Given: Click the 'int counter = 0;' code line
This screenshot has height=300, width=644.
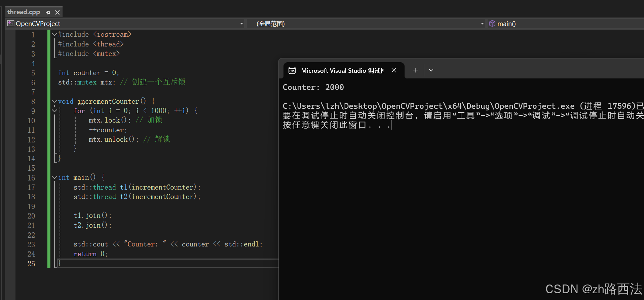Looking at the screenshot, I should tap(88, 73).
